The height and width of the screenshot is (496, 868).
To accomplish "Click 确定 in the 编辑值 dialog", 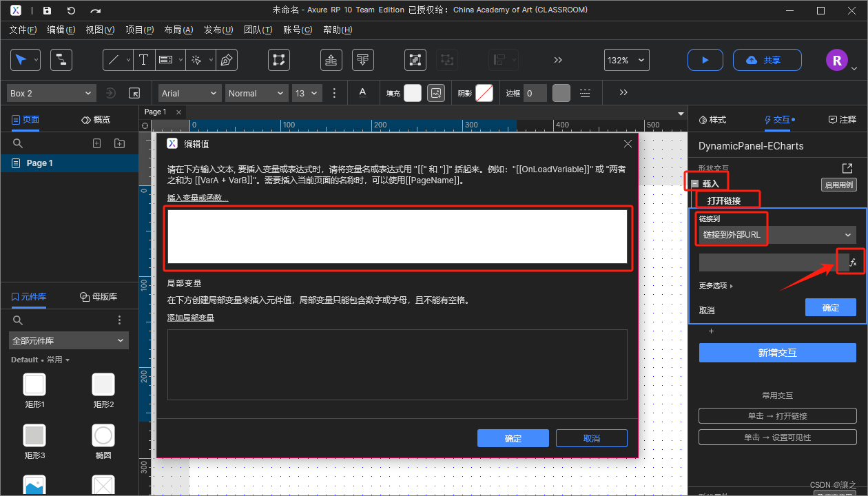I will (513, 438).
